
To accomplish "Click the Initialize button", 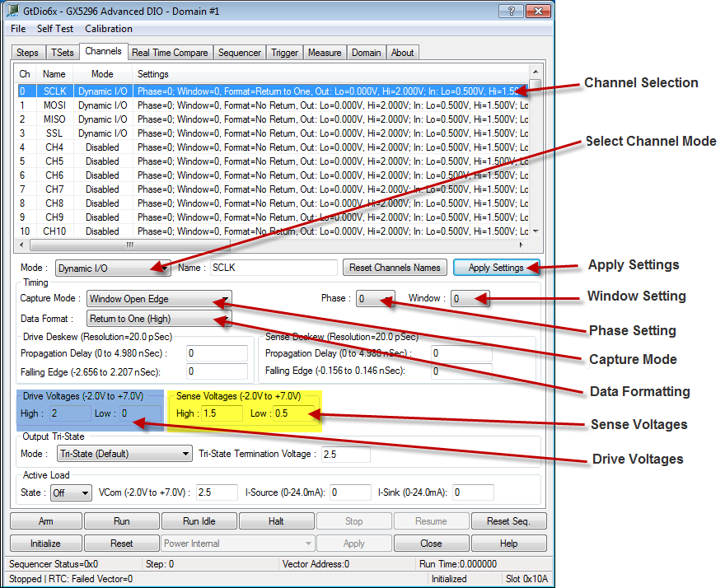I will click(46, 544).
